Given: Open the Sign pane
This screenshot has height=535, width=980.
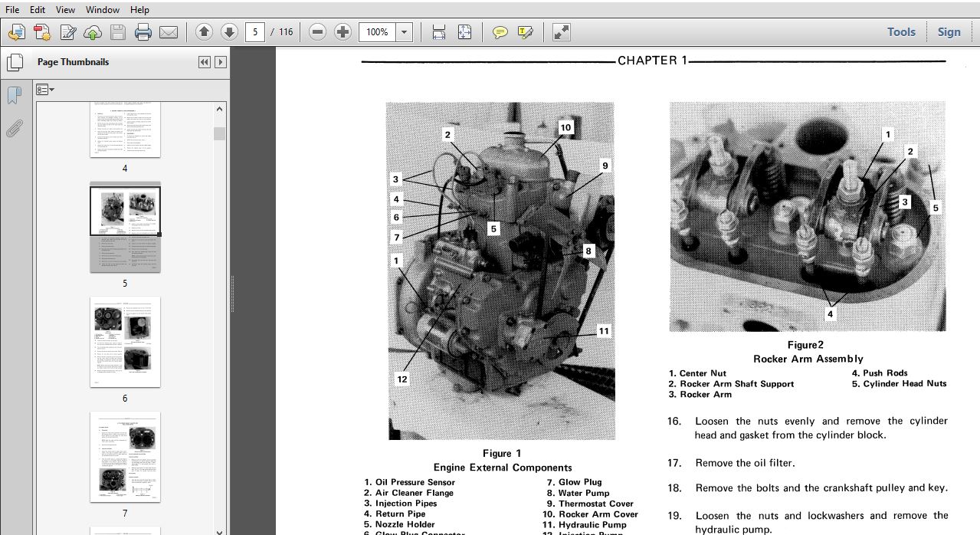Looking at the screenshot, I should tap(949, 32).
